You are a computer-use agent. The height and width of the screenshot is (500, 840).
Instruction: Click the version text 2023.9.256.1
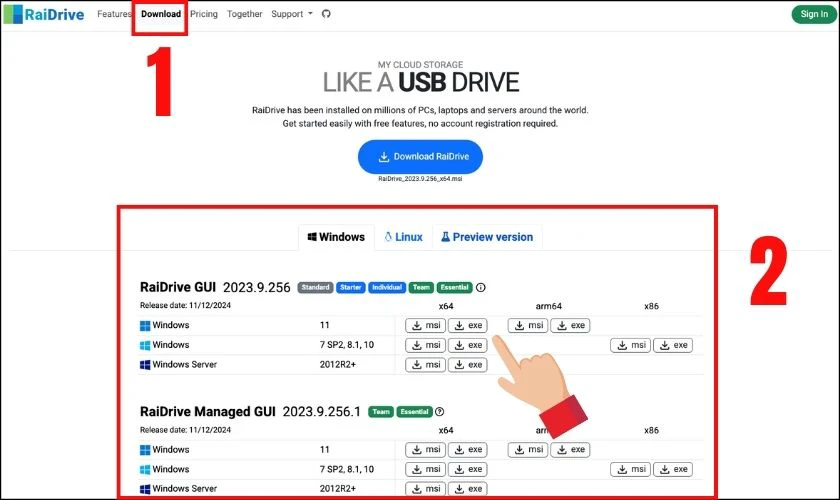click(x=322, y=412)
